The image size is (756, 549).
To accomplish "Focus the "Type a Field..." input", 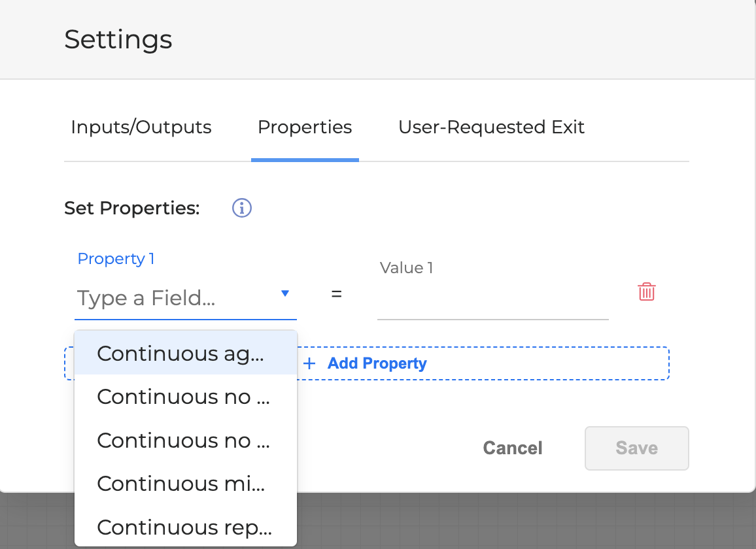I will click(173, 299).
